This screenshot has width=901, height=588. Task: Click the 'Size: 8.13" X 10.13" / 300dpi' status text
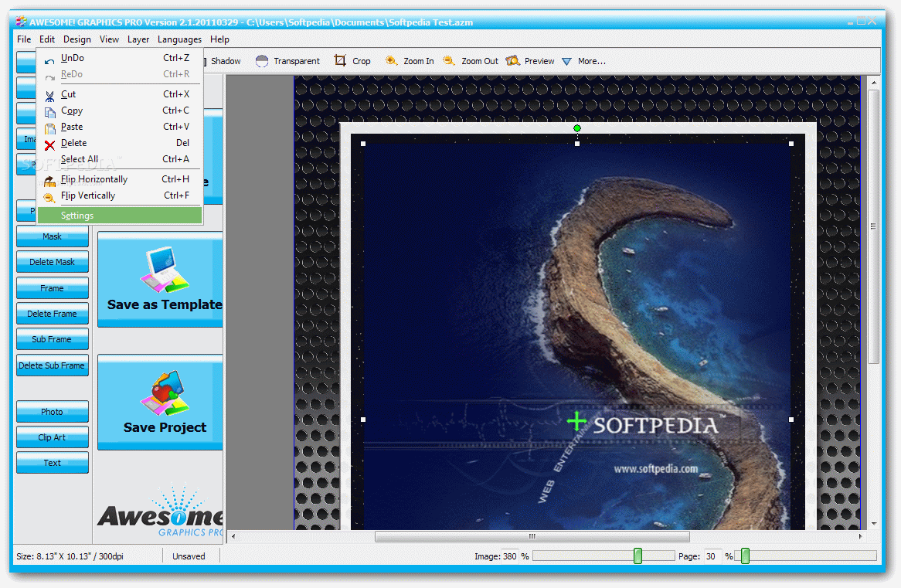70,556
